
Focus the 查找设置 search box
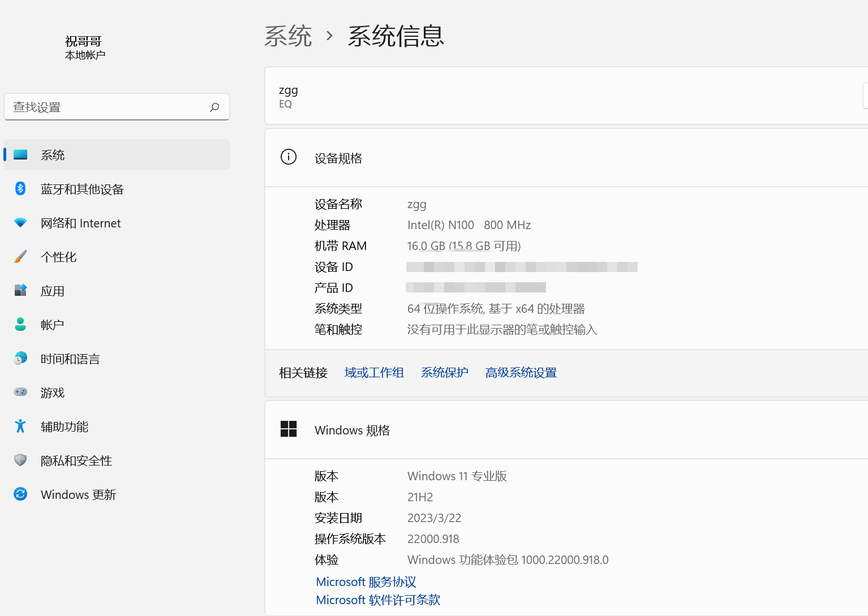[117, 107]
